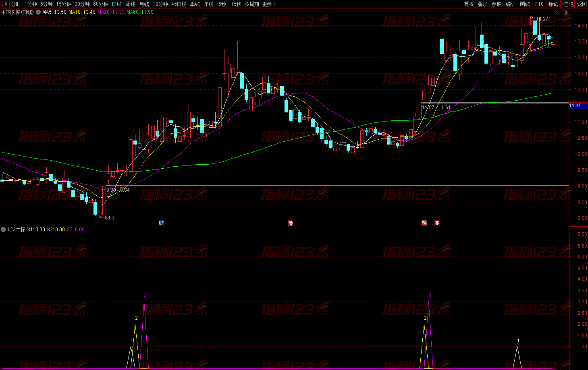Select the 日线 daily chart tab
Viewport: 588px width, 370px height.
tap(117, 4)
